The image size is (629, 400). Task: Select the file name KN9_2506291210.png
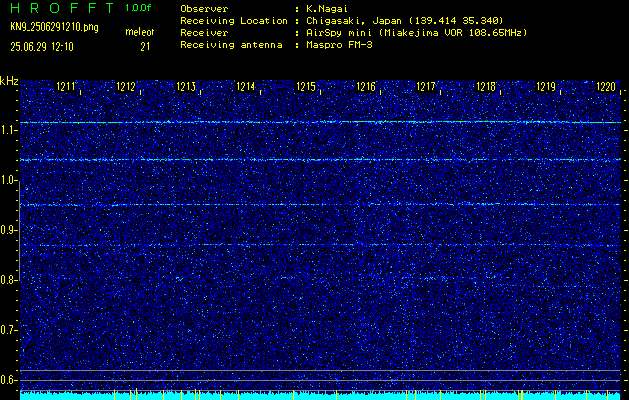tap(54, 27)
